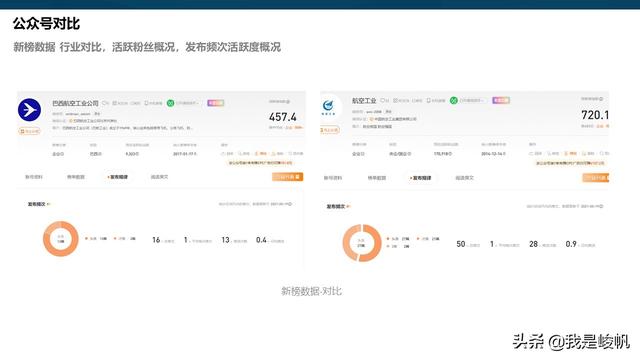This screenshot has height=360, width=640.
Task: Click the 新榜数据-对比 caption
Action: click(x=311, y=291)
